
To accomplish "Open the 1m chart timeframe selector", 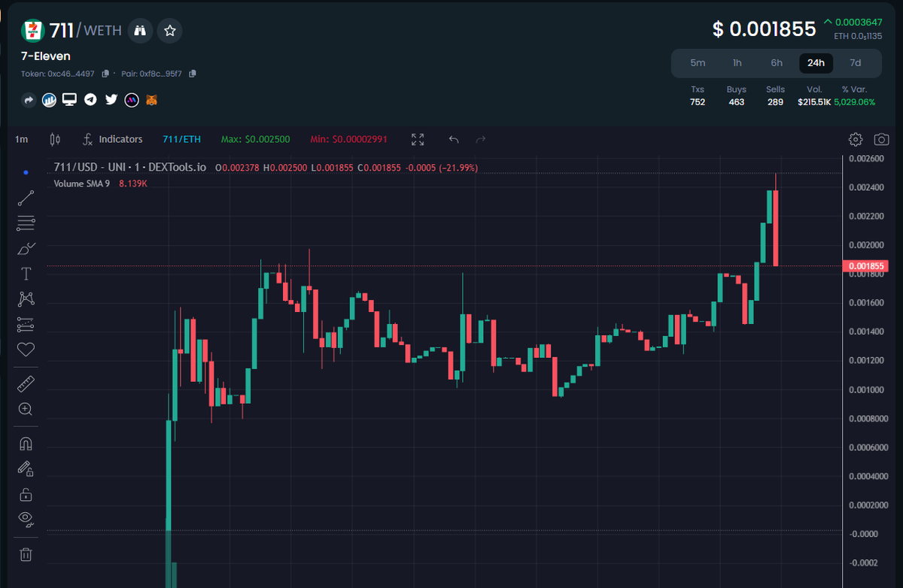I will [22, 139].
